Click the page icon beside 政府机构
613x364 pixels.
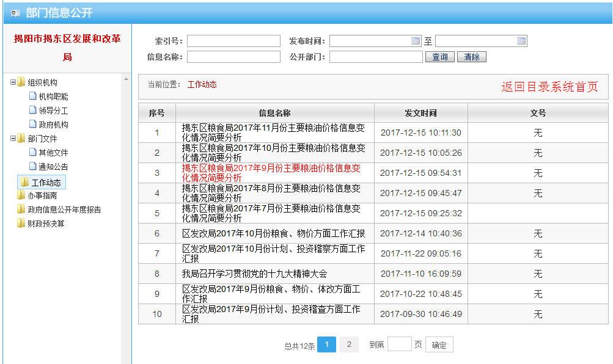[33, 124]
